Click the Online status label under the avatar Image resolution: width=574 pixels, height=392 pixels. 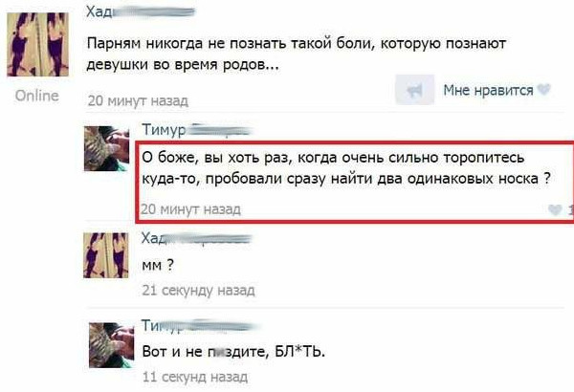[x=37, y=96]
